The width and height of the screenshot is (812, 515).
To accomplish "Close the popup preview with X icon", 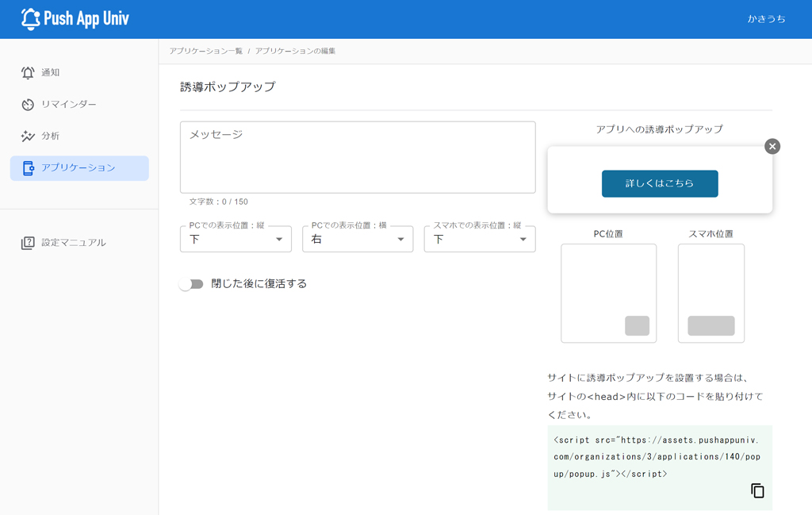I will pos(772,147).
